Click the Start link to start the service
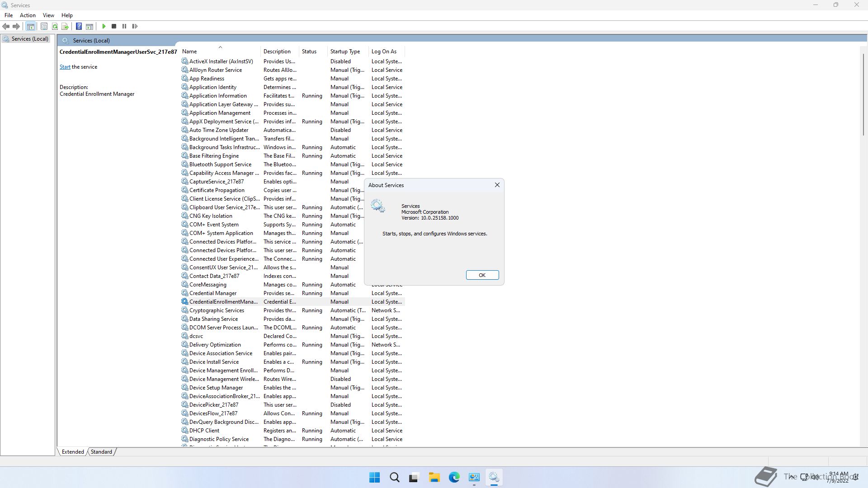The height and width of the screenshot is (488, 868). tap(65, 66)
